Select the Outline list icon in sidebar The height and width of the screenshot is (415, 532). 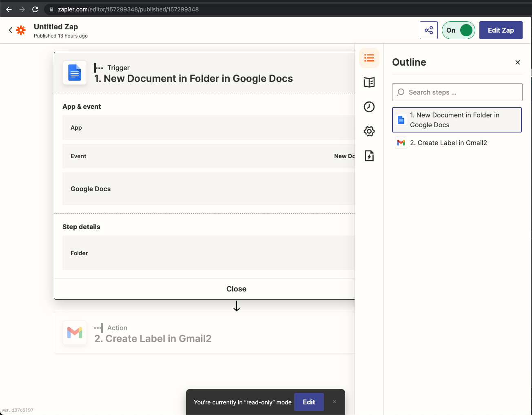369,58
